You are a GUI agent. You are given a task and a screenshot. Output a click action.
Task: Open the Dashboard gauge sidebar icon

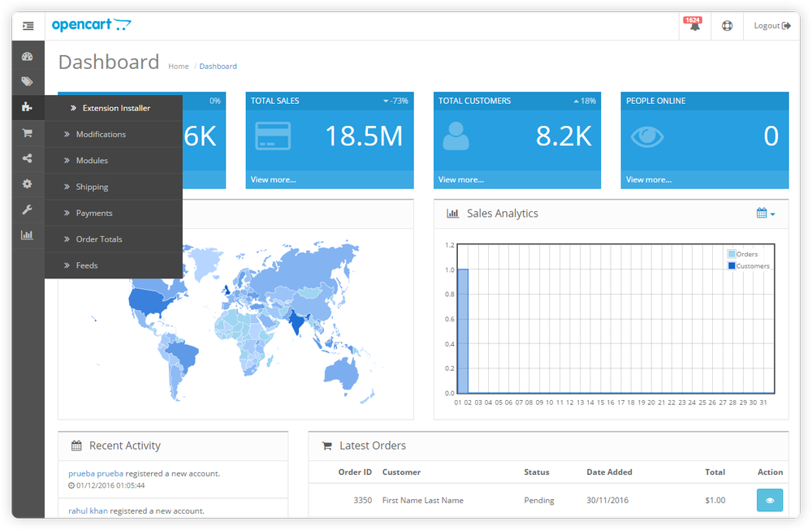click(28, 57)
